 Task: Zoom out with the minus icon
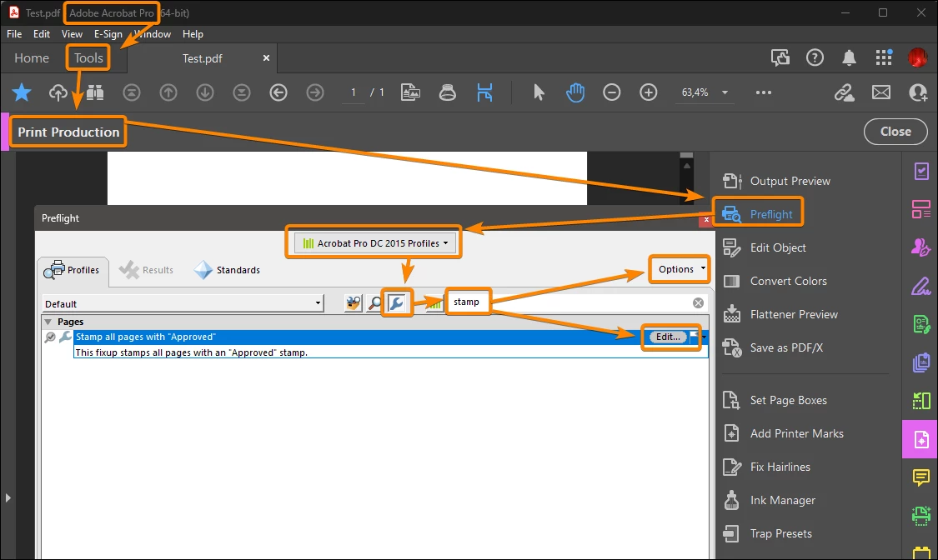point(611,92)
